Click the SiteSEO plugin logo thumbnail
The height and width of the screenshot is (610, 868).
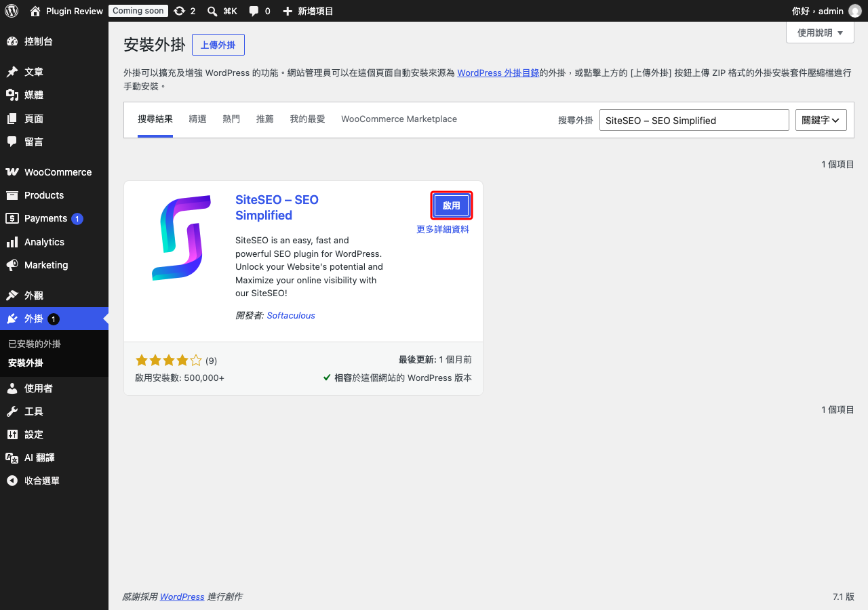pyautogui.click(x=180, y=237)
